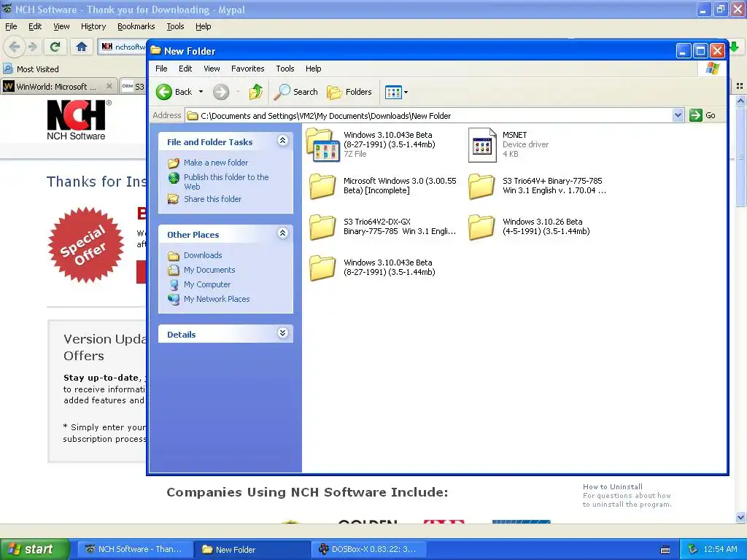The width and height of the screenshot is (747, 560).
Task: Click the New Folder taskbar button
Action: [x=252, y=549]
